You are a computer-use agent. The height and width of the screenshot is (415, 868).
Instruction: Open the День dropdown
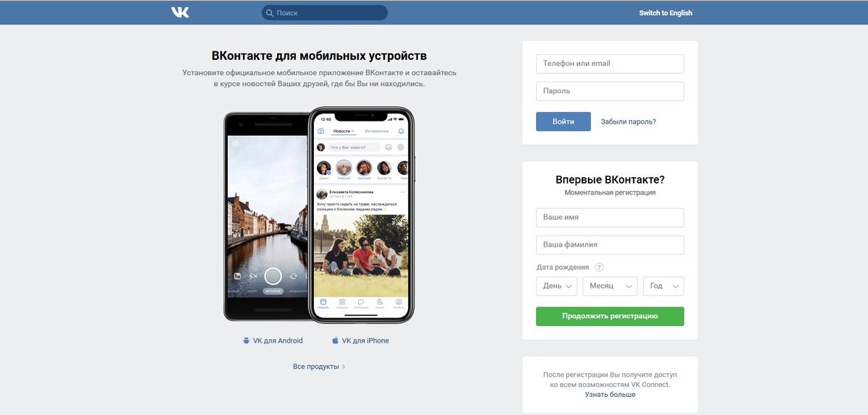(x=556, y=286)
